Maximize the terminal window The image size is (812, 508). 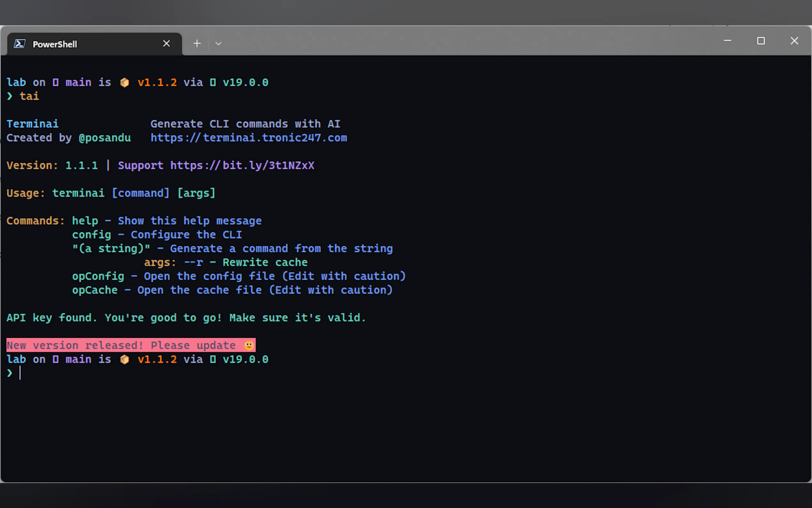[761, 41]
